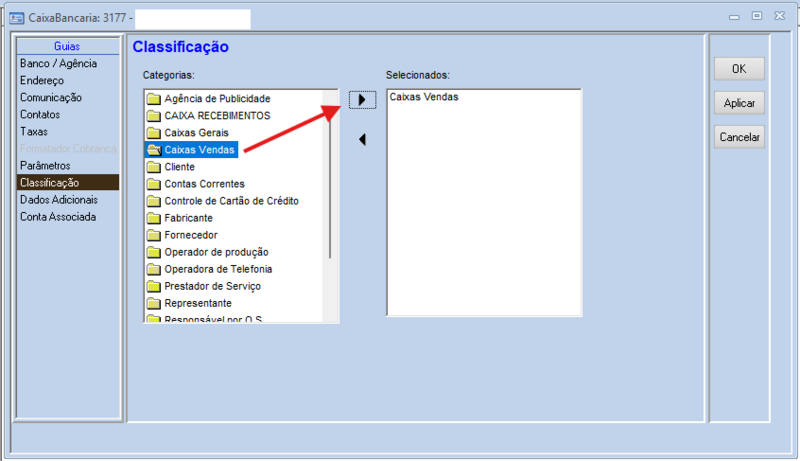Click the Contas Correntes folder icon
Image resolution: width=800 pixels, height=461 pixels.
pos(154,184)
